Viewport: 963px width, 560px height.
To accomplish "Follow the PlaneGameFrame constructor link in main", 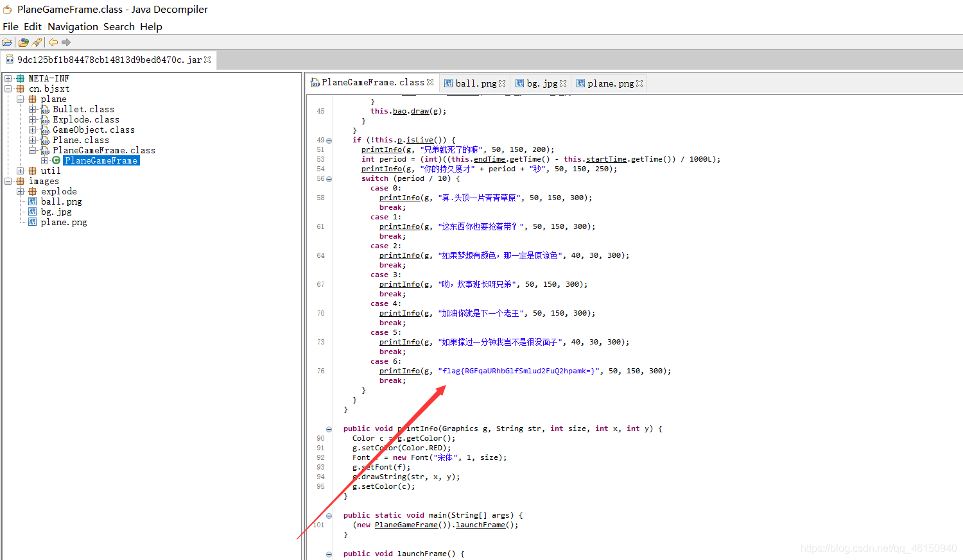I will [x=406, y=525].
